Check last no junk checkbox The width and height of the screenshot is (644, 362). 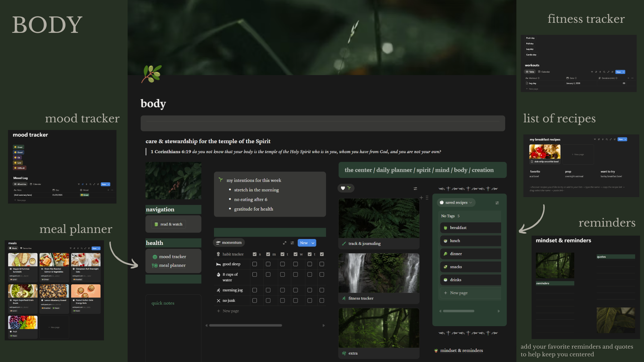pos(322,301)
